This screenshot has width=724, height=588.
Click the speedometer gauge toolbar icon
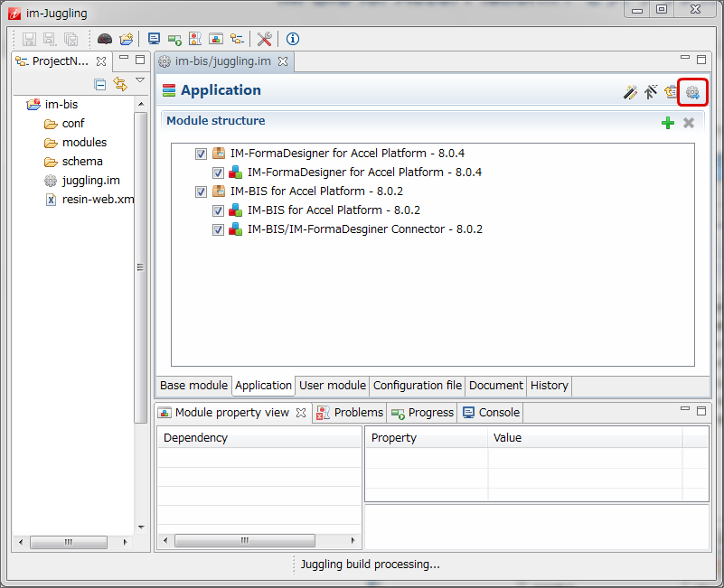click(105, 39)
